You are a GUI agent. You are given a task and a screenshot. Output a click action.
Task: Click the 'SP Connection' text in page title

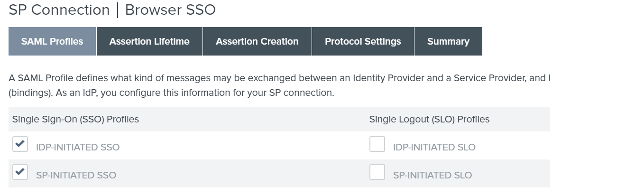click(59, 10)
